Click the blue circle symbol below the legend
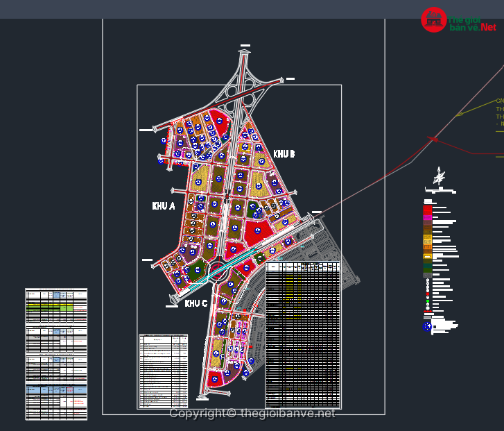The width and height of the screenshot is (504, 431). point(427,326)
